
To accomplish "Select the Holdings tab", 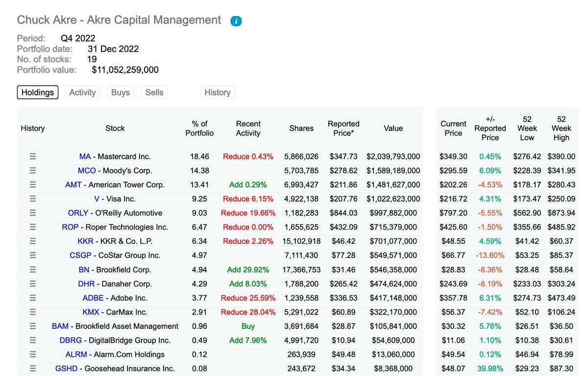I will coord(38,92).
